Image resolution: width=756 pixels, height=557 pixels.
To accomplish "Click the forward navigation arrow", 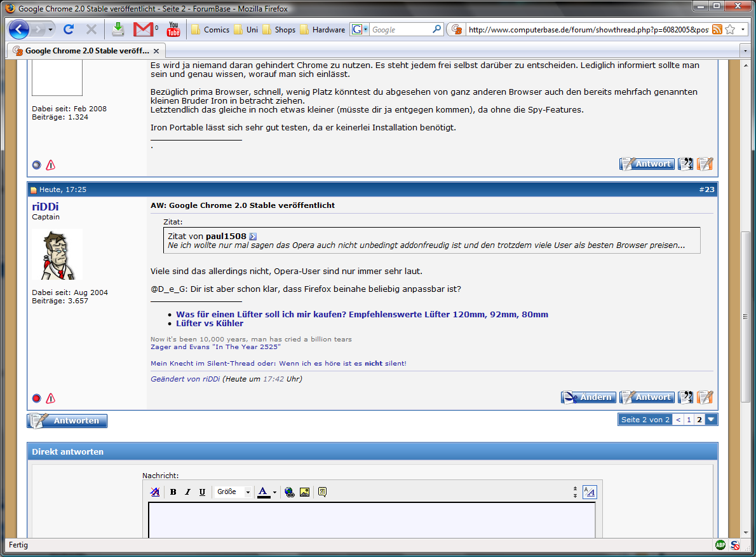I will tap(38, 29).
